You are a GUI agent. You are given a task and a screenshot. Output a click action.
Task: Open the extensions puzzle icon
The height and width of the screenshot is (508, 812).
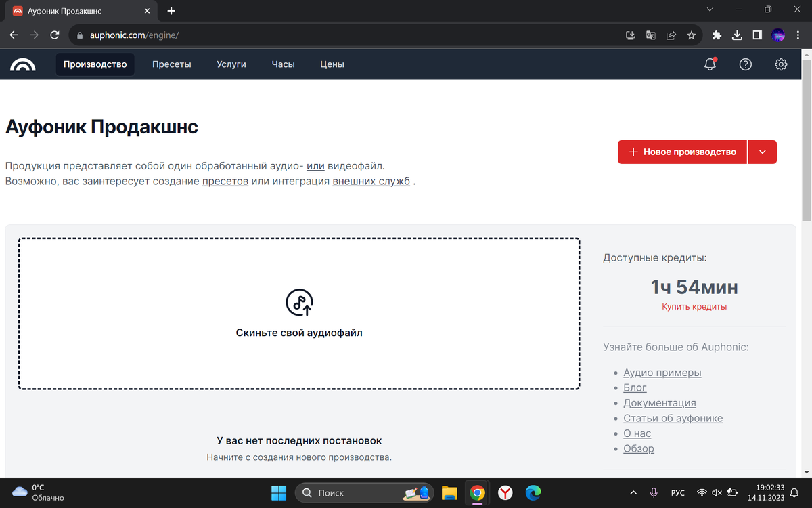[x=717, y=35]
